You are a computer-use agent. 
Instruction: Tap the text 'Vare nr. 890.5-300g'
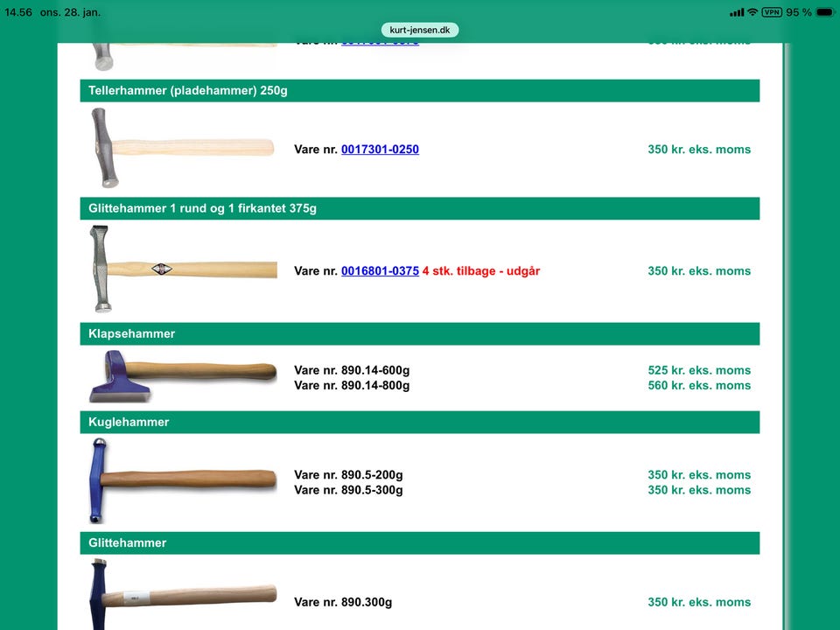tap(348, 490)
